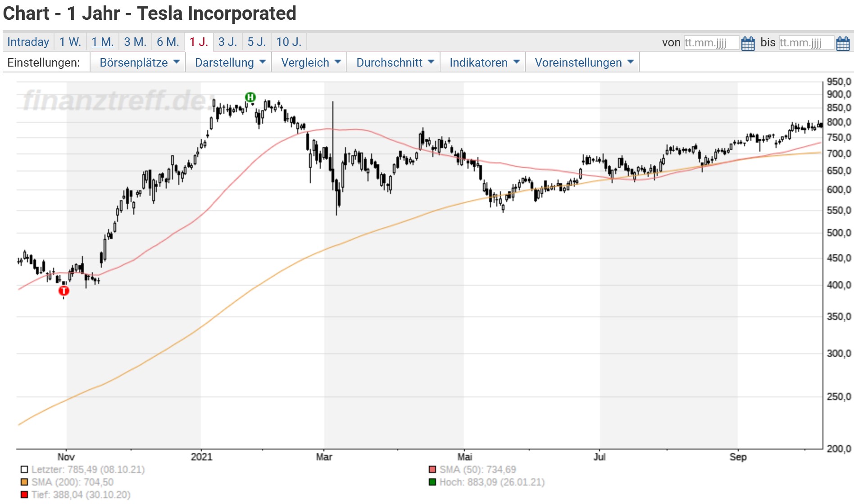Focus the 'bis' end date field

click(806, 43)
